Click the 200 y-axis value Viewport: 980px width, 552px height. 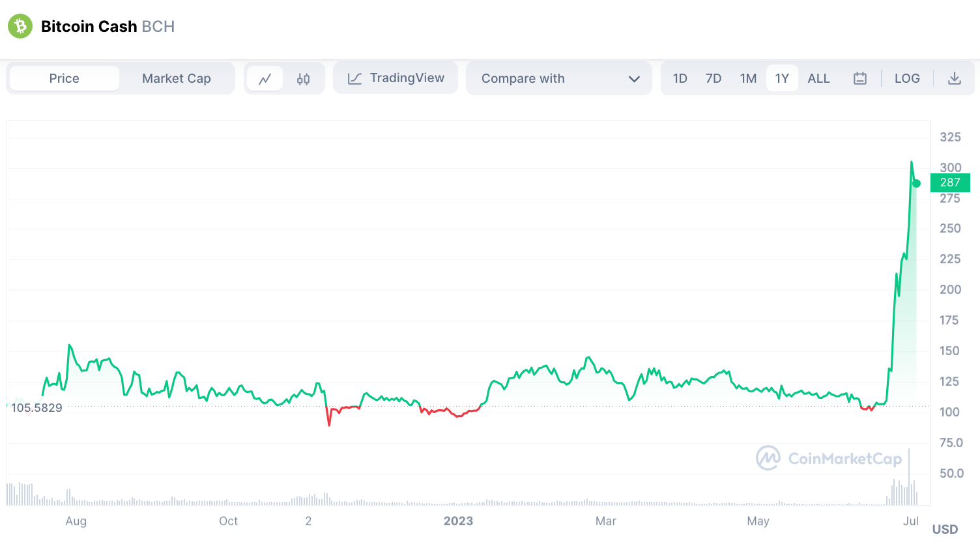[x=951, y=289]
